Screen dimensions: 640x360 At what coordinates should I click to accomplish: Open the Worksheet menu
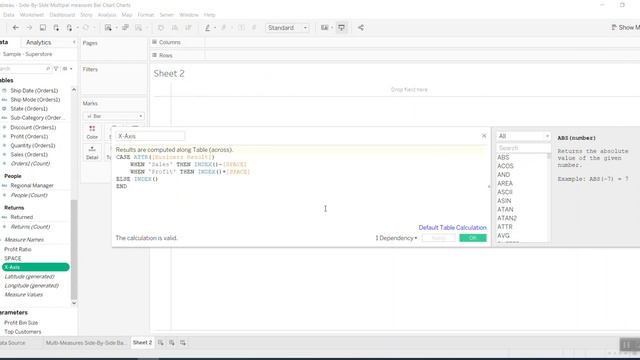click(31, 15)
